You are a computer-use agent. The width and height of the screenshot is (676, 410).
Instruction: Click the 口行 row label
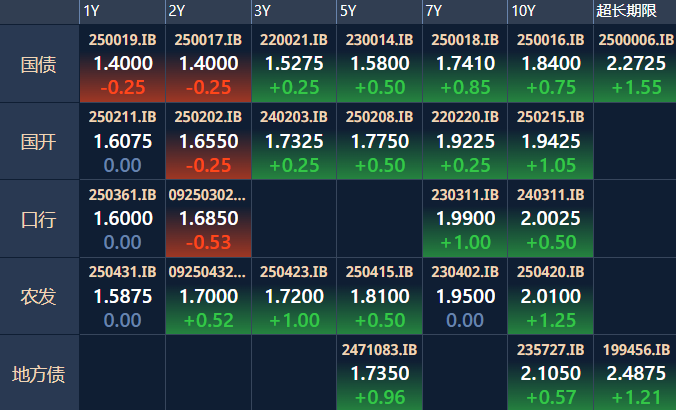click(x=39, y=219)
